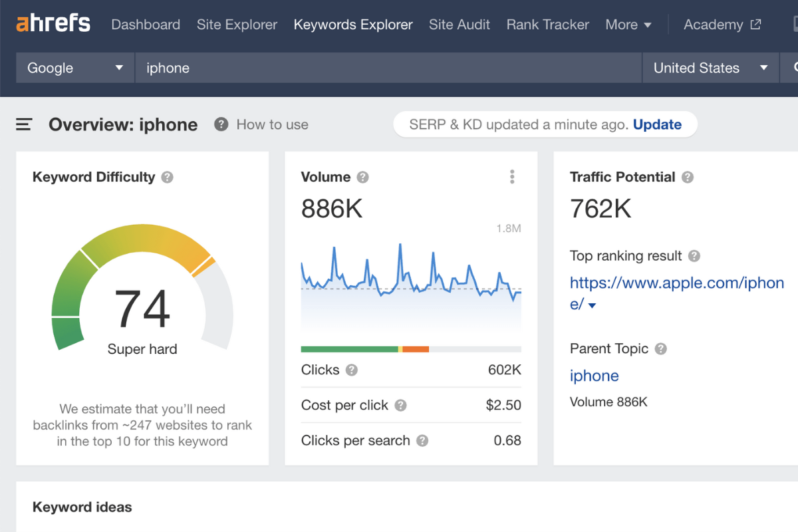
Task: Click the Keyword Difficulty help icon
Action: point(167,177)
